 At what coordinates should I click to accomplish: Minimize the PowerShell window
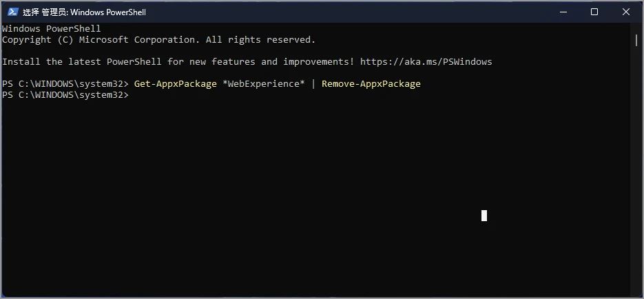tap(563, 12)
